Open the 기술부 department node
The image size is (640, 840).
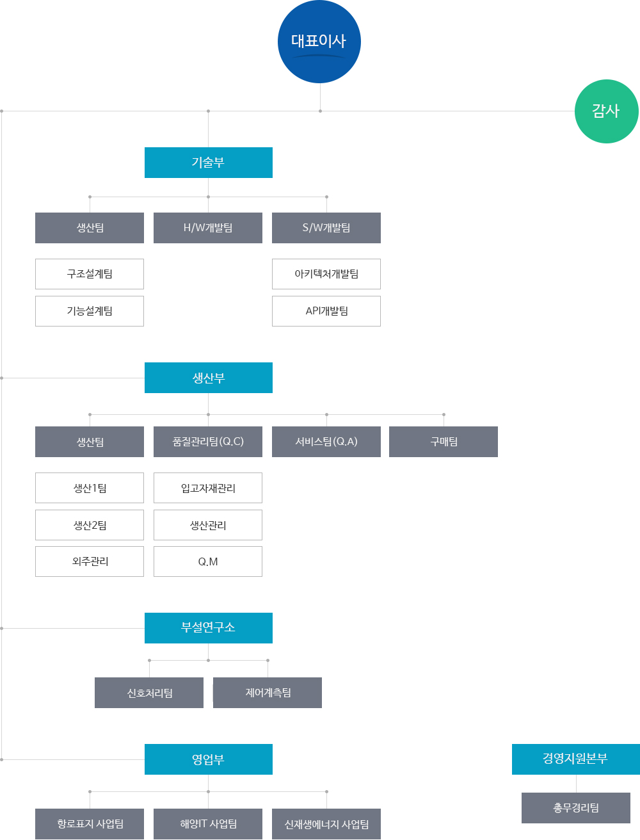coord(209,163)
